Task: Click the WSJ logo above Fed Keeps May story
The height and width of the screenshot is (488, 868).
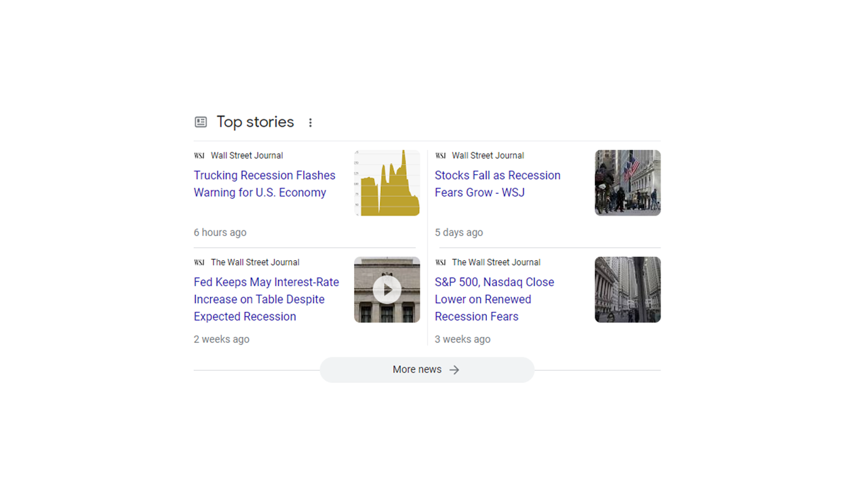Action: tap(199, 262)
